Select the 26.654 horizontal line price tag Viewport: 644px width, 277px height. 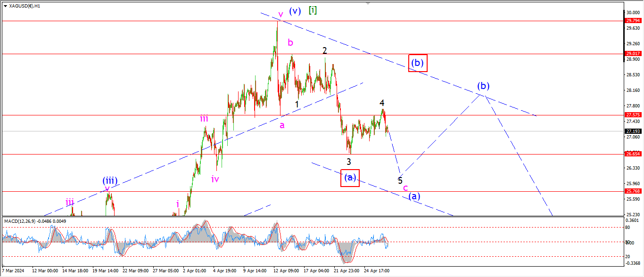coord(633,154)
